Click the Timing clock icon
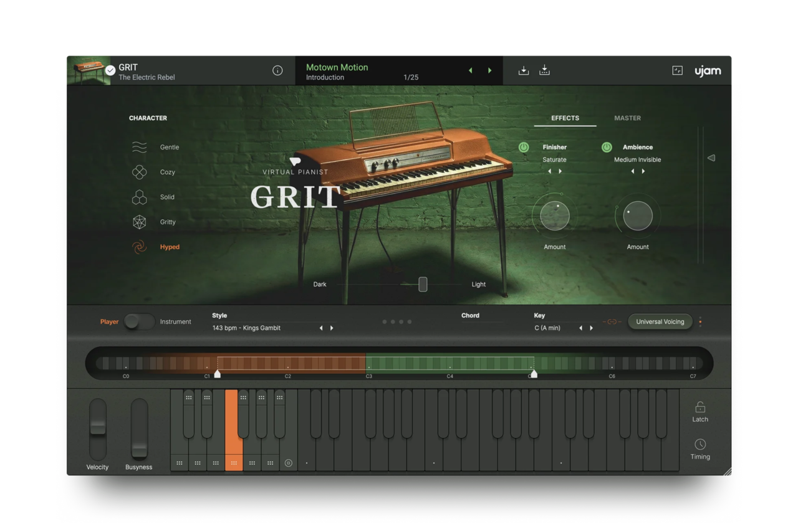Viewport: 798px width, 532px height. click(x=700, y=444)
